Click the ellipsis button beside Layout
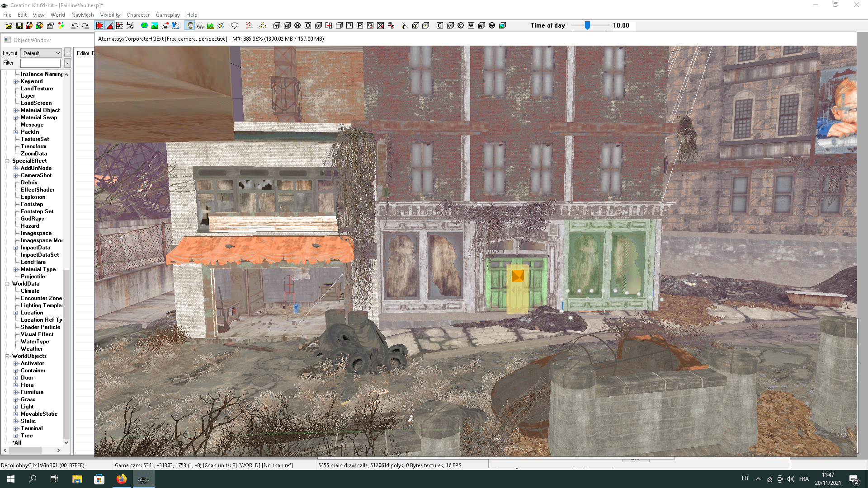The height and width of the screenshot is (488, 868). [x=67, y=53]
